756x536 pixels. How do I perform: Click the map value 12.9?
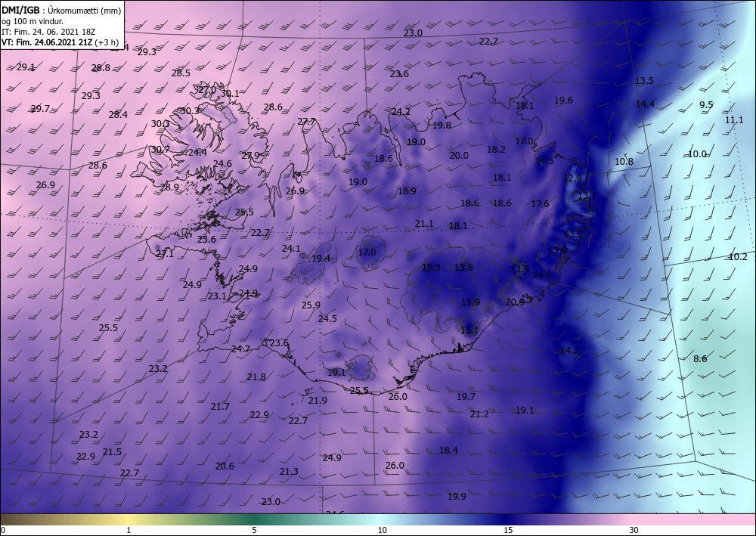click(573, 178)
